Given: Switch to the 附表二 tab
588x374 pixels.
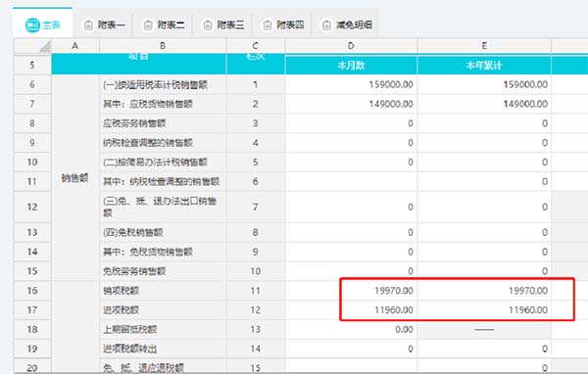Looking at the screenshot, I should pos(163,24).
